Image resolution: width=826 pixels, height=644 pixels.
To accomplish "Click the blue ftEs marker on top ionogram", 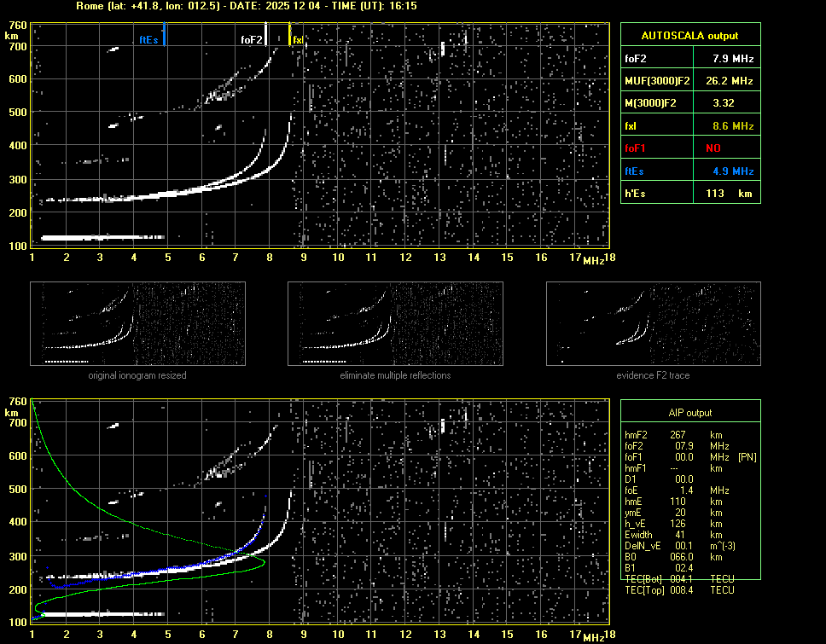I will 164,35.
